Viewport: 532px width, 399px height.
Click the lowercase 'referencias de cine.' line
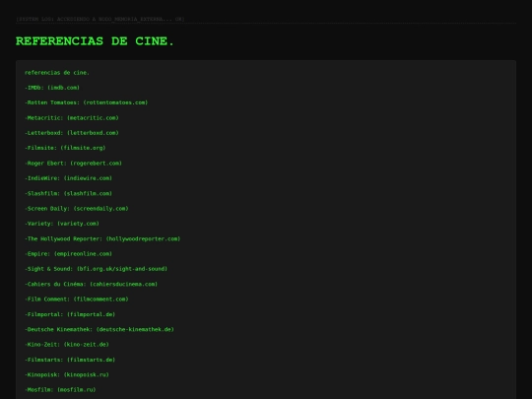57,73
